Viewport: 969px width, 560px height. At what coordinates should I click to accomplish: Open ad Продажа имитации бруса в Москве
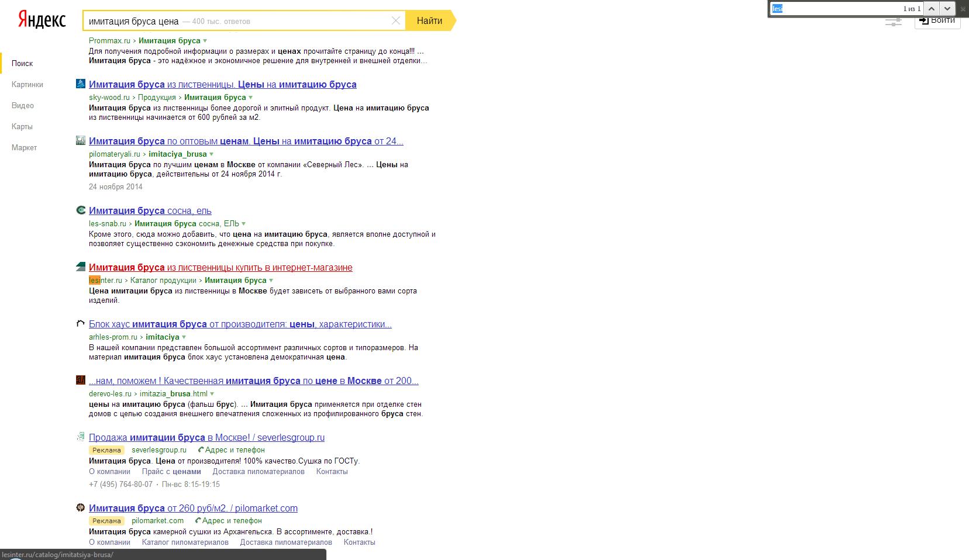coord(206,437)
